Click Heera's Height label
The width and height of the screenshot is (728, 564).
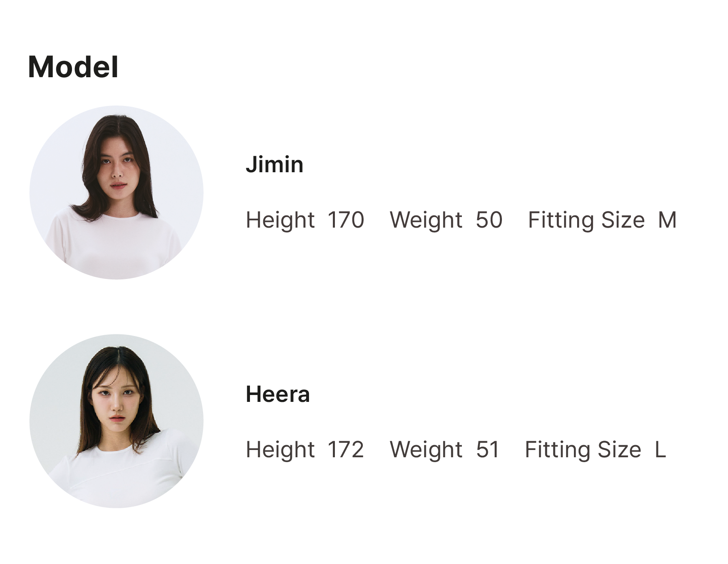pos(280,450)
